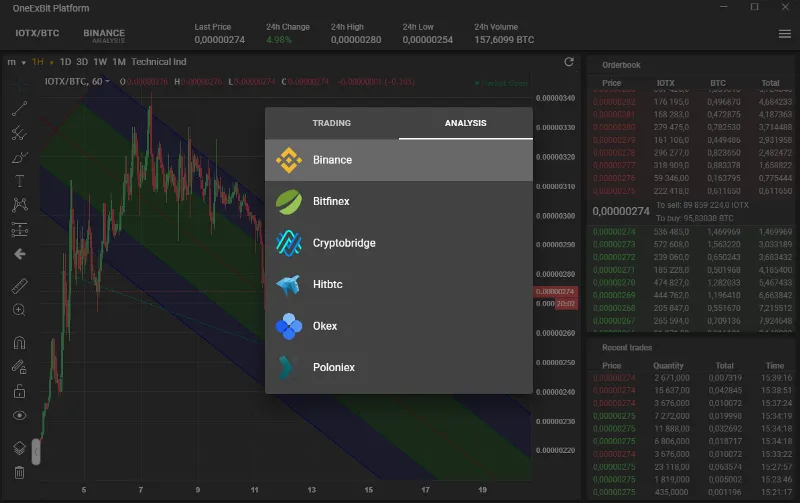The height and width of the screenshot is (503, 800).
Task: Refresh the chart with reload icon
Action: point(569,62)
